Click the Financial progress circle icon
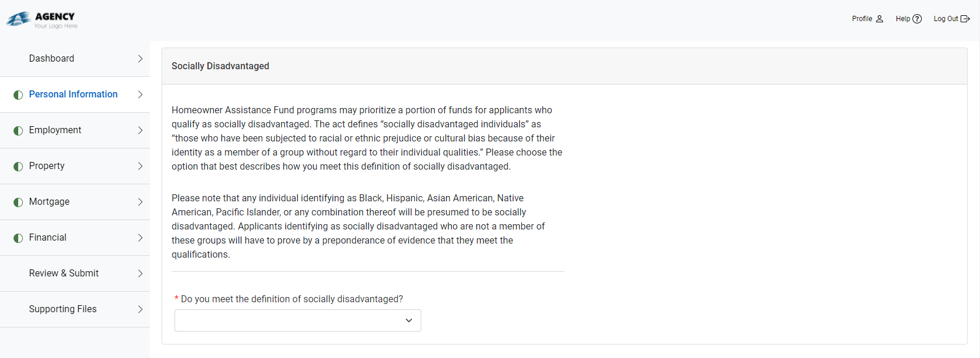This screenshot has width=980, height=358. (x=18, y=237)
